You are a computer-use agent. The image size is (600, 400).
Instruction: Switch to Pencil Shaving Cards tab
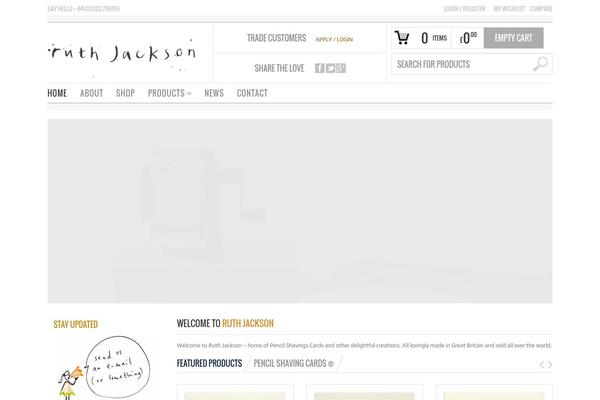point(293,363)
